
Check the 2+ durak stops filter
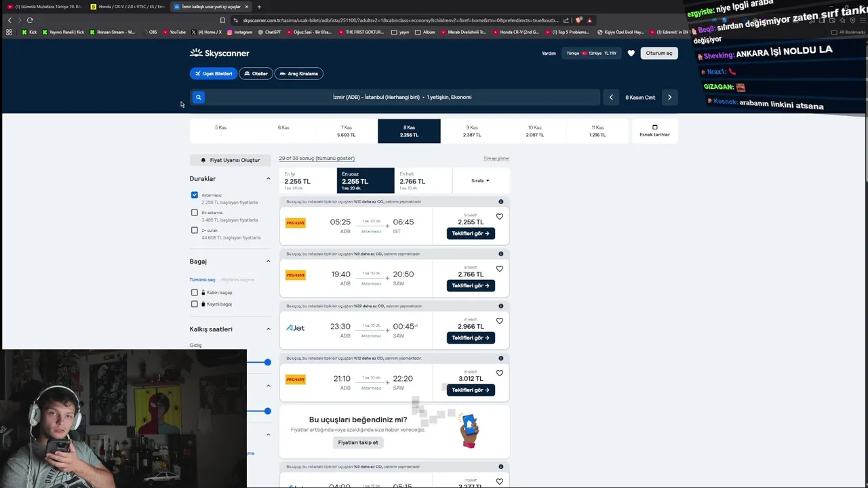point(195,230)
